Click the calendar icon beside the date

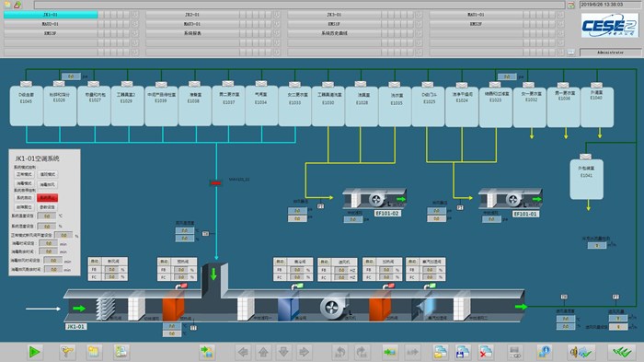pos(571,5)
